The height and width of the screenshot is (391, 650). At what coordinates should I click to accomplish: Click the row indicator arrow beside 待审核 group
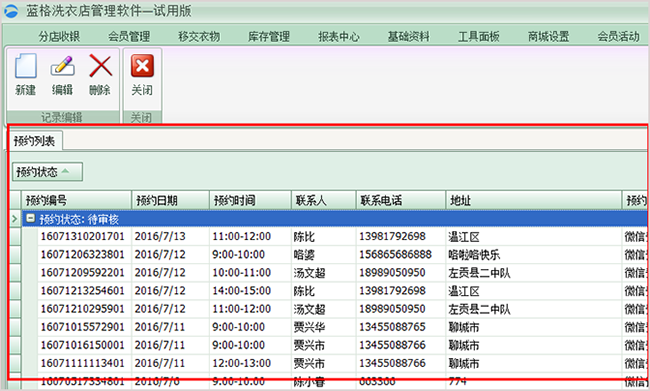15,219
